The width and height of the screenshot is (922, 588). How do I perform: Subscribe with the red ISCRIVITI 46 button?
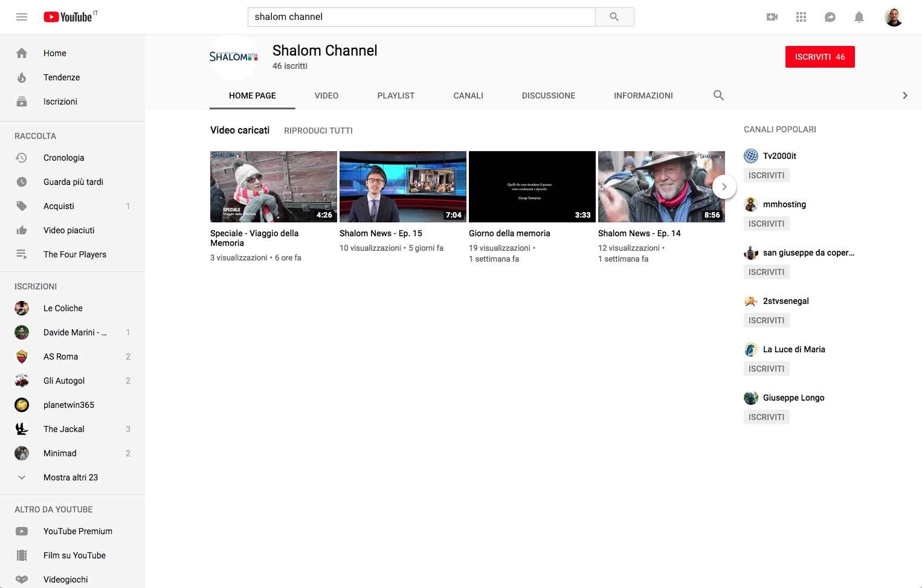820,57
